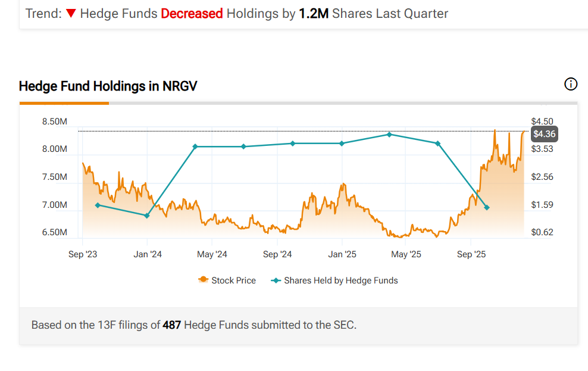The image size is (588, 371).
Task: Toggle the Stock Price series legend label
Action: (x=233, y=280)
